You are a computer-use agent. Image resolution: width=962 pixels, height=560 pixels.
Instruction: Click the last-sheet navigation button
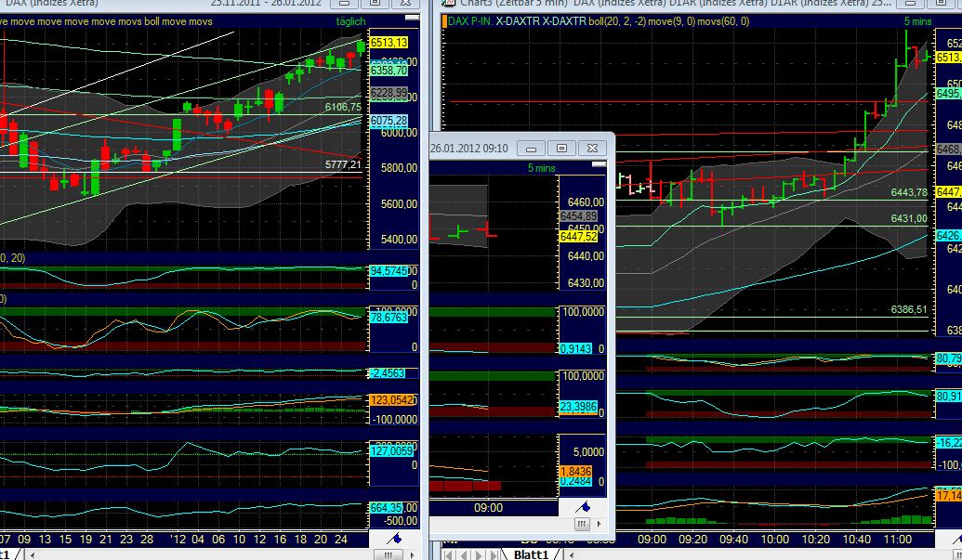coord(493,555)
